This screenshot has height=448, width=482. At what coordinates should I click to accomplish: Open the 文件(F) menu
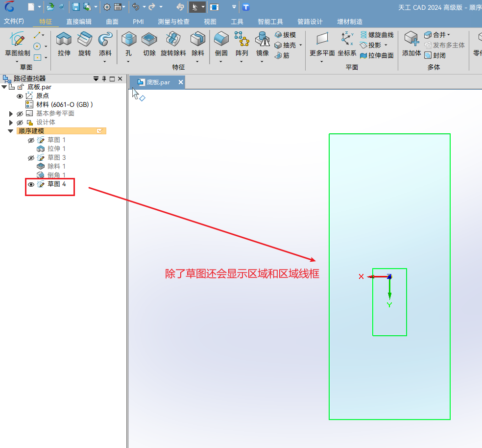pyautogui.click(x=14, y=21)
